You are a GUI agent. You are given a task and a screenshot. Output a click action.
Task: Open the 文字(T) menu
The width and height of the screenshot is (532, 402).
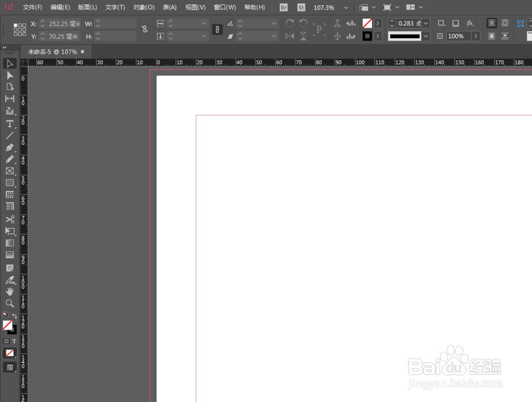pyautogui.click(x=115, y=7)
